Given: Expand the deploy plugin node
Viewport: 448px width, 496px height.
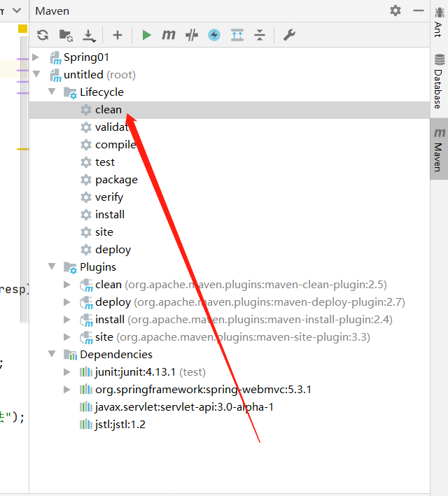Looking at the screenshot, I should click(x=66, y=302).
